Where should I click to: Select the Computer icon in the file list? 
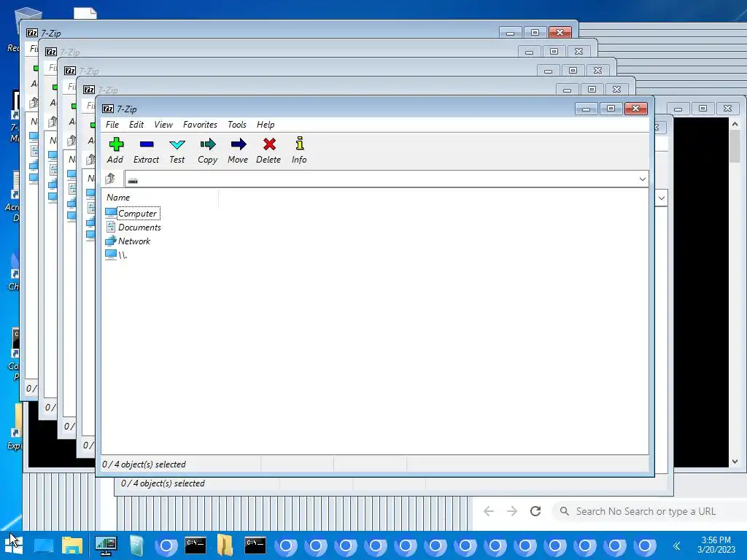pos(111,213)
